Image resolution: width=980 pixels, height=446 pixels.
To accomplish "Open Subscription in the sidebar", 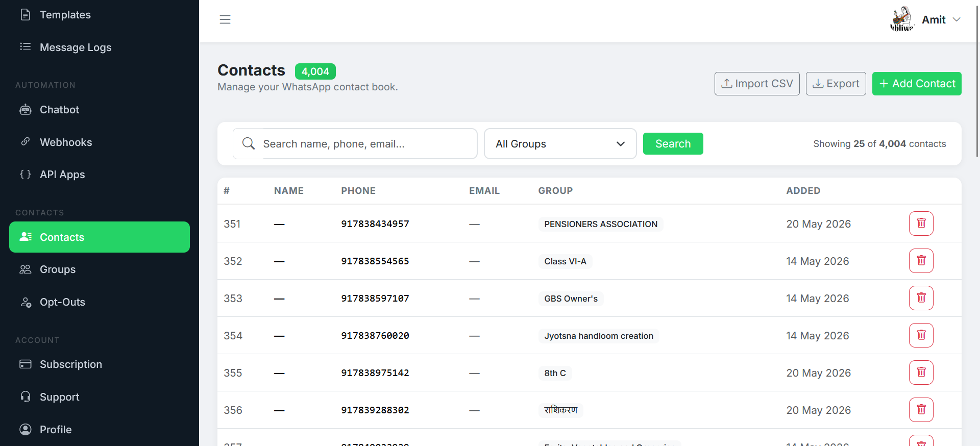I will coord(100,364).
